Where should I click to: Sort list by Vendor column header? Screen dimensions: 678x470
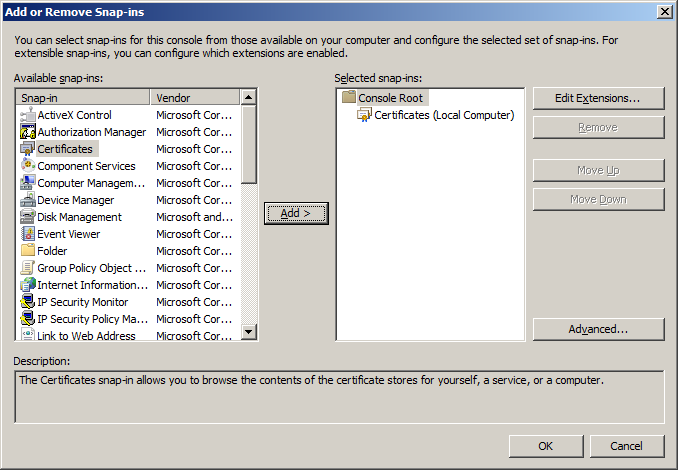[194, 98]
